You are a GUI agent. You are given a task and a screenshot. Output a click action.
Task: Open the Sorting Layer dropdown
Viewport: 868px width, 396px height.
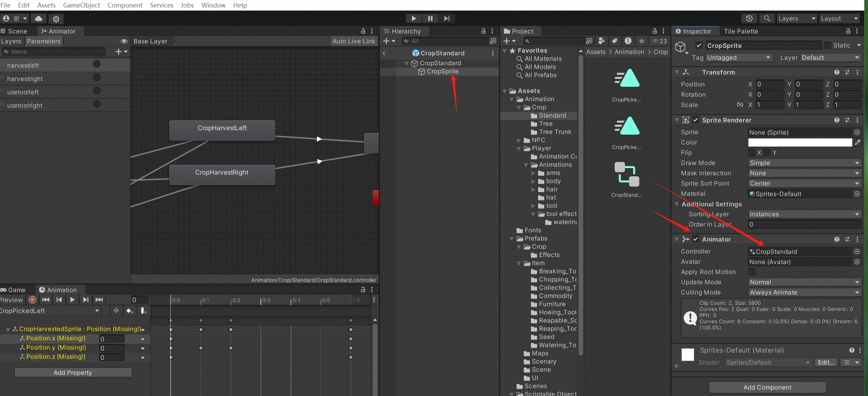tap(804, 214)
